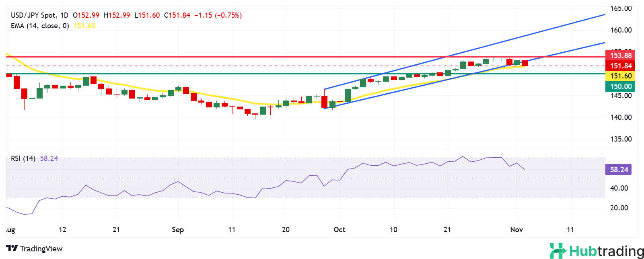Click the Sep label on the date axis

[178, 230]
